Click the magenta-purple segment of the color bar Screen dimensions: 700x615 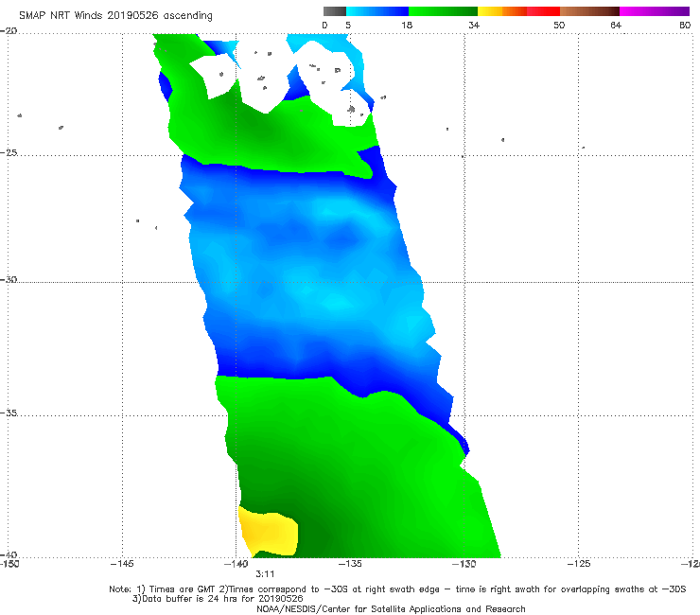(655, 11)
